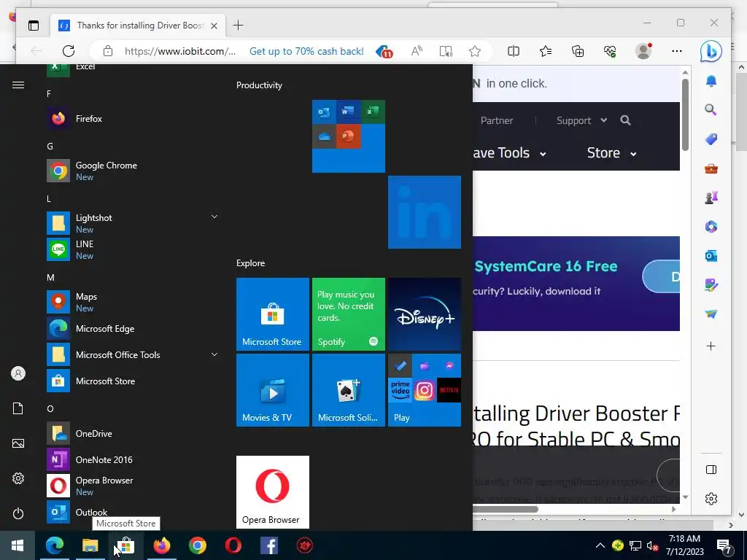Click the IObit site search icon
This screenshot has height=560, width=747.
click(x=625, y=120)
